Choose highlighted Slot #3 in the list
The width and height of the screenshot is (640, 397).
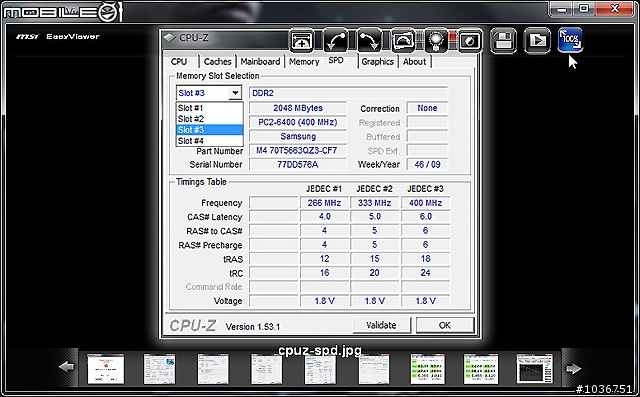[210, 130]
